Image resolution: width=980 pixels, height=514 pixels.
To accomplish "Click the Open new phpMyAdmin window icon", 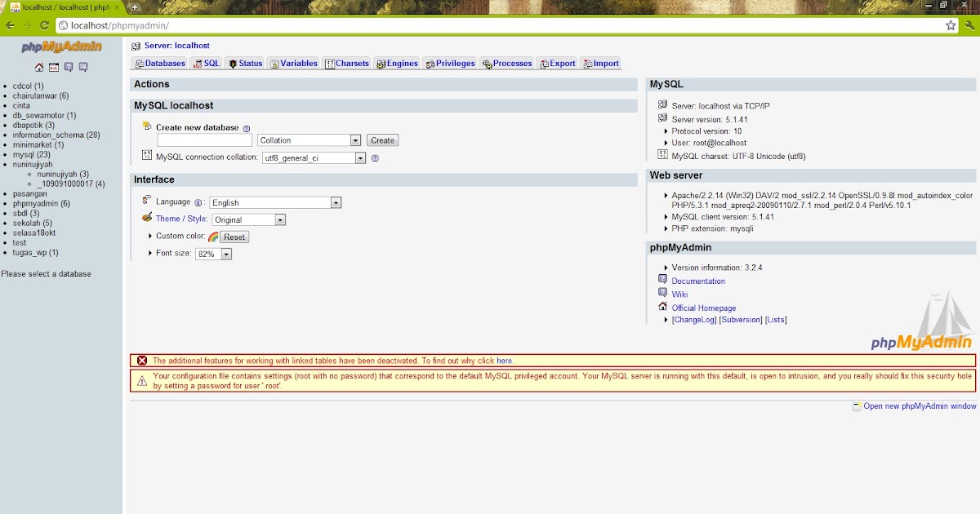I will click(857, 405).
